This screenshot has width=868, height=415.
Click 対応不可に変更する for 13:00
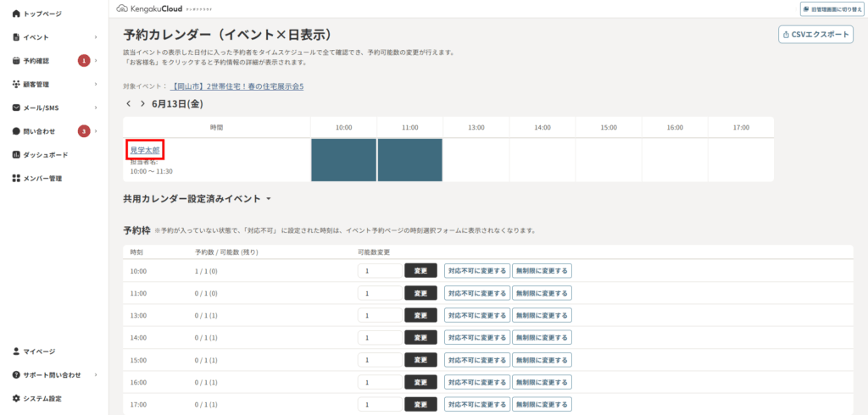click(x=476, y=315)
